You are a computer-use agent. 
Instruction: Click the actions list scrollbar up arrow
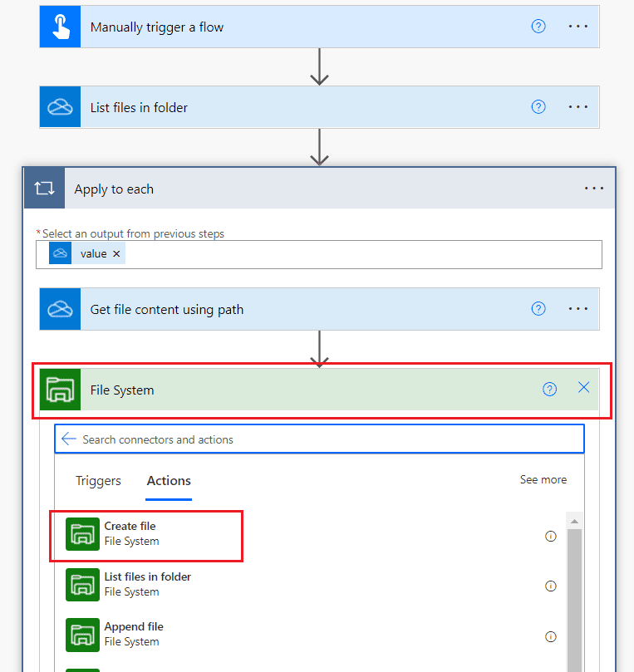tap(574, 521)
